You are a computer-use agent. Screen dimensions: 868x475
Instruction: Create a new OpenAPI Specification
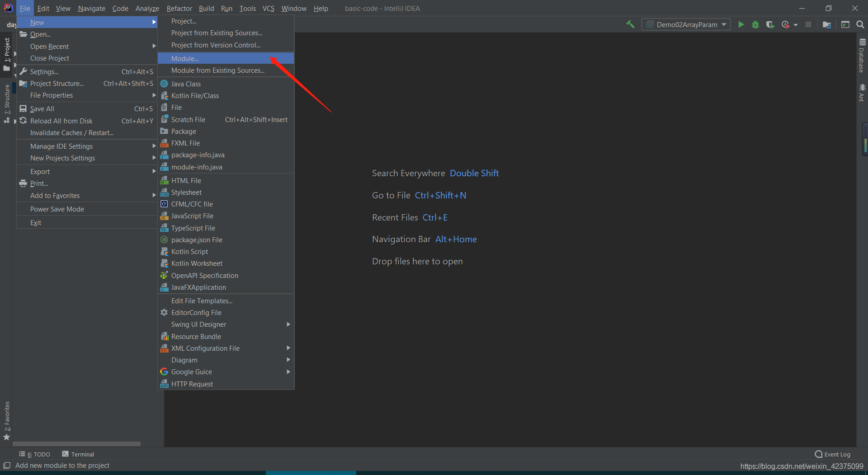(226, 276)
